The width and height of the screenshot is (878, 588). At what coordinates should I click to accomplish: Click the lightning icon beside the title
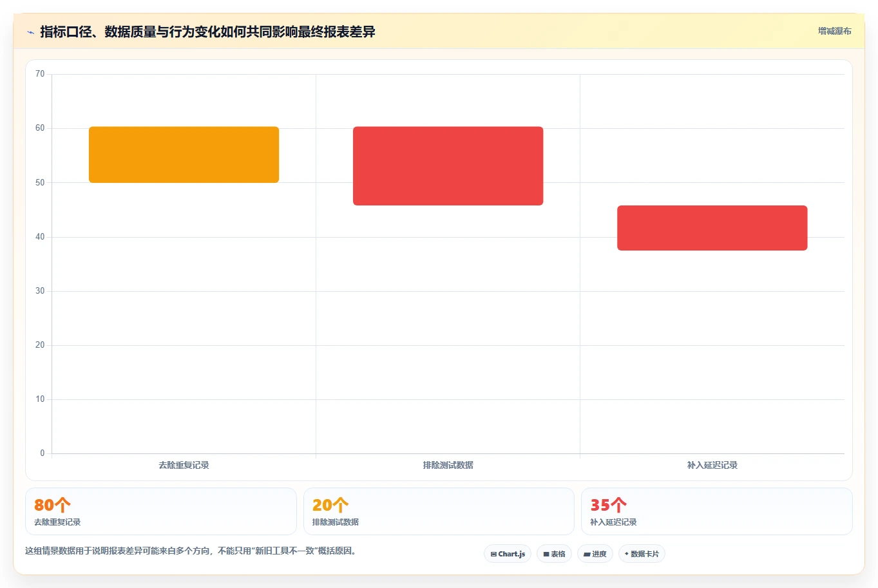click(31, 32)
